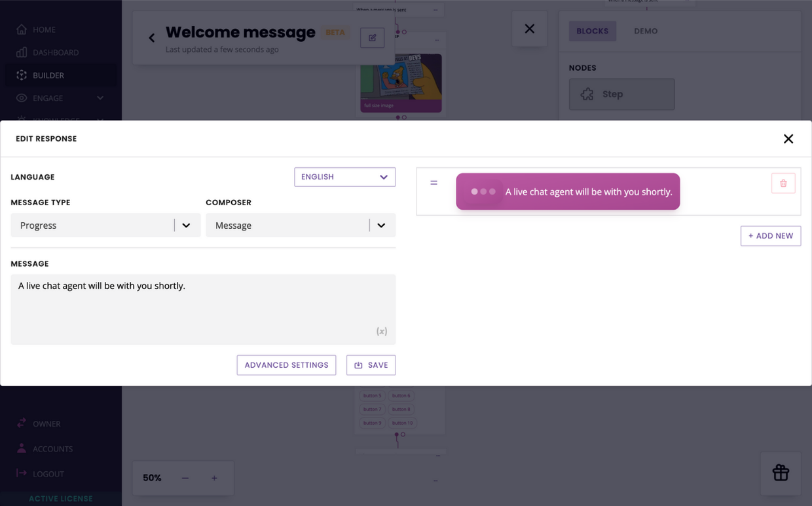The image size is (812, 506).
Task: Click the Home icon in the sidebar
Action: pos(22,29)
